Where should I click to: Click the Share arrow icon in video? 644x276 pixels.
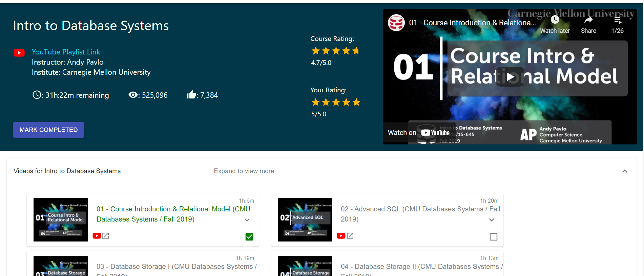(x=588, y=20)
